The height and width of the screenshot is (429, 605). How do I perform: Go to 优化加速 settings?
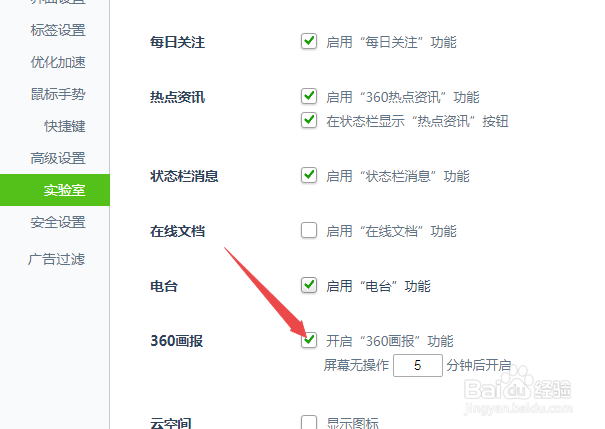coord(58,62)
